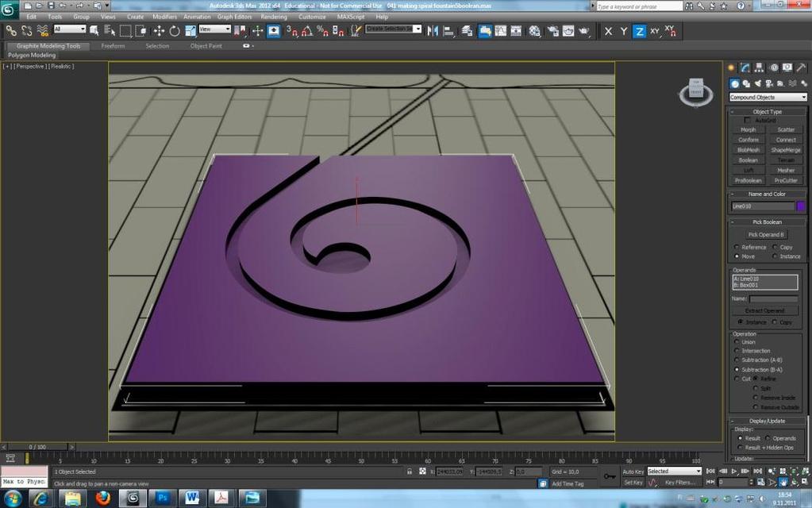The height and width of the screenshot is (508, 812).
Task: Switch to the Freeform ribbon tab
Action: (113, 46)
